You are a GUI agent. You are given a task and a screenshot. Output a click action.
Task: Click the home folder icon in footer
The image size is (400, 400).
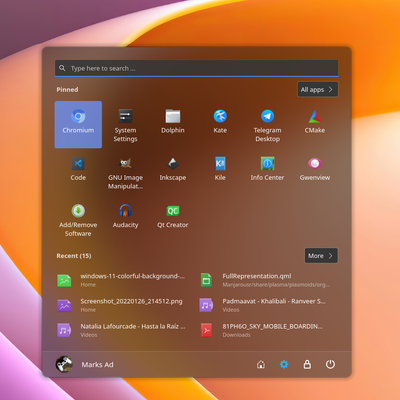tap(261, 364)
